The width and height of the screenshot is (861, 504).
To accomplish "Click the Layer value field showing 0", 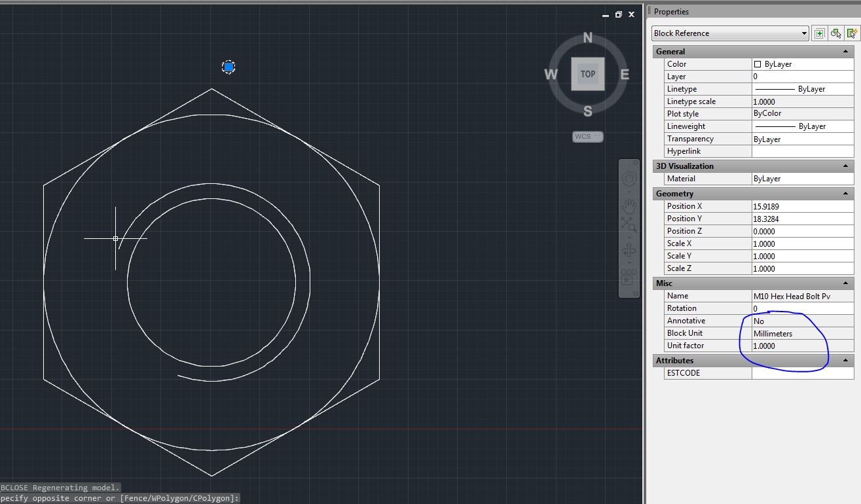I will point(803,77).
